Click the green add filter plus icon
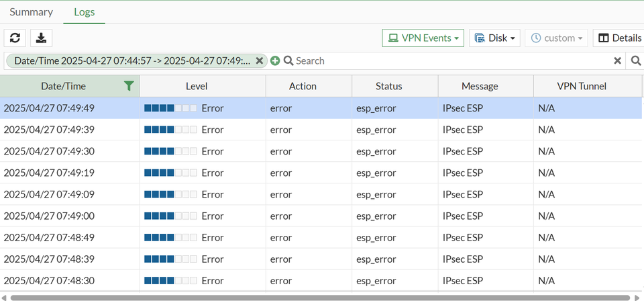644x301 pixels. (x=275, y=61)
